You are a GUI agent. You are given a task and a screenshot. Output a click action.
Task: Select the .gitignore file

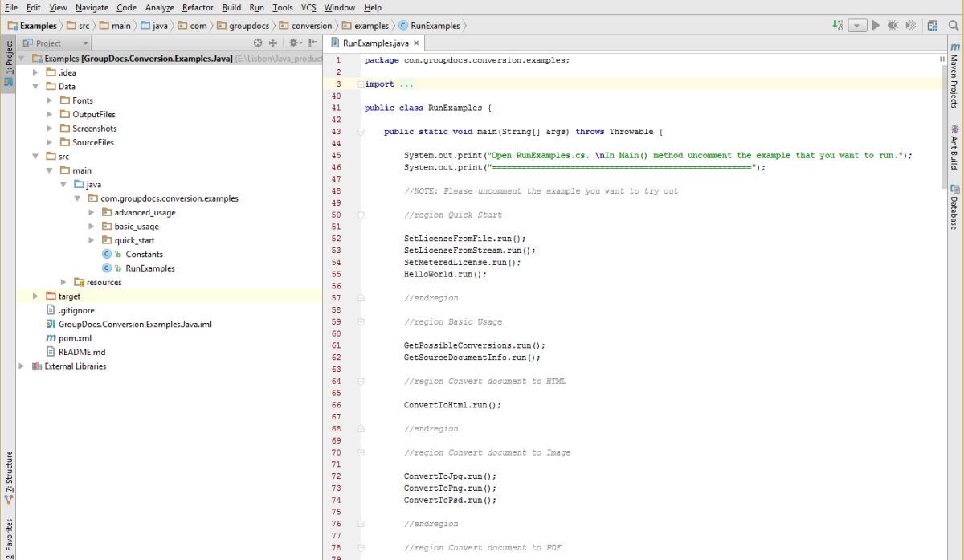(76, 310)
